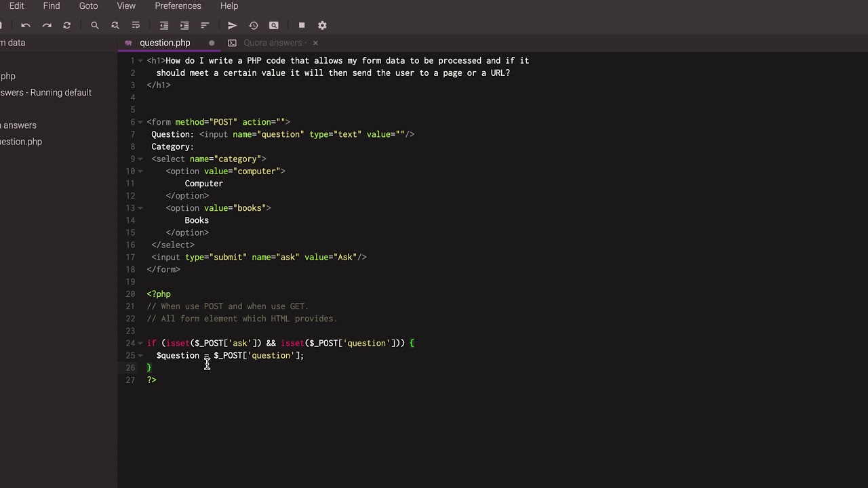
Task: Collapse the computer option at line 10
Action: pos(140,171)
